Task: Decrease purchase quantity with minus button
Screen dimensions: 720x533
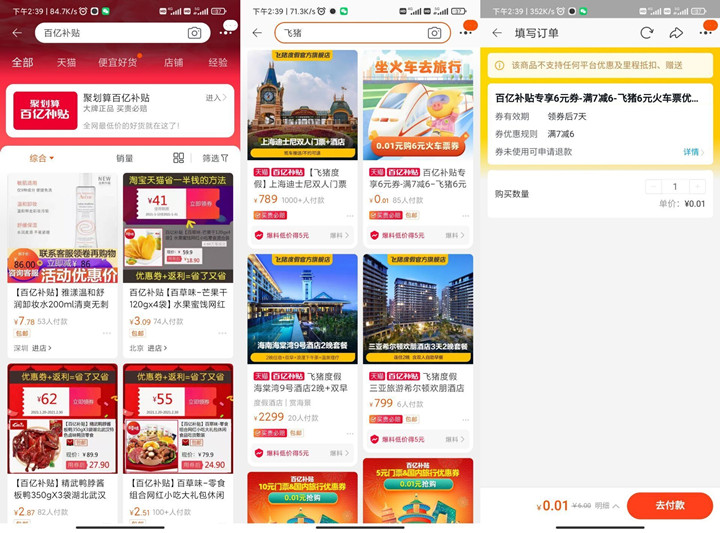Action: (653, 186)
